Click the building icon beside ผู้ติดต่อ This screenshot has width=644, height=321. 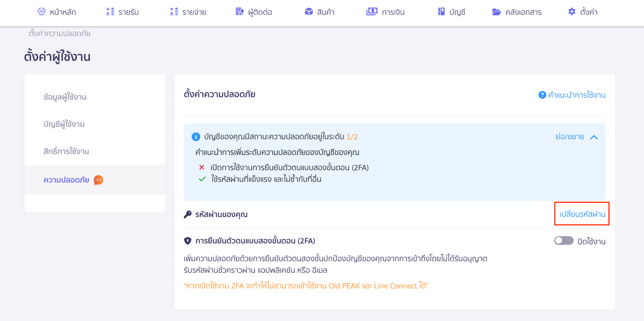click(240, 12)
